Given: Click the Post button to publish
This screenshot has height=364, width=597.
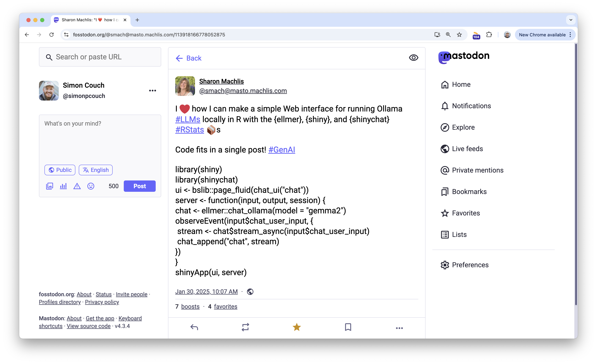Looking at the screenshot, I should pos(139,186).
